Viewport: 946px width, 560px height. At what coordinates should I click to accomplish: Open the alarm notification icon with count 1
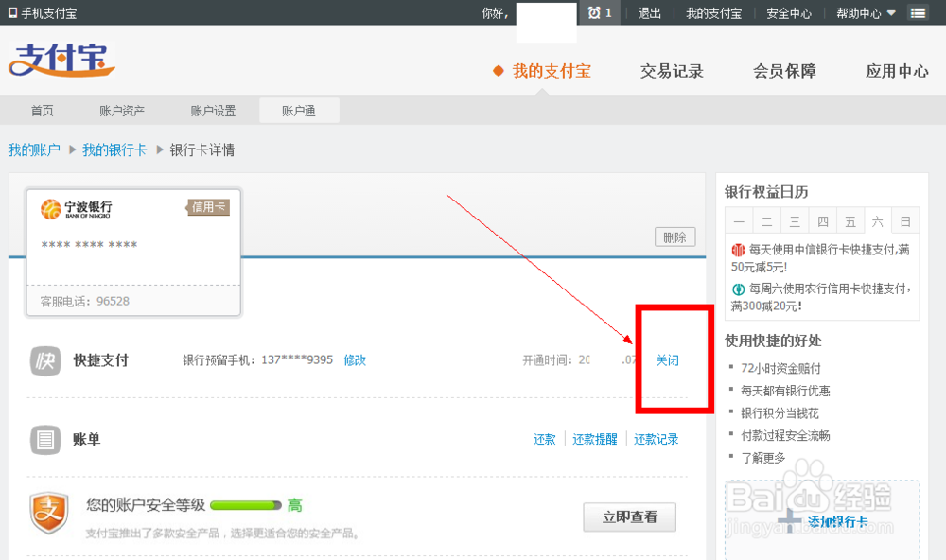[x=600, y=12]
